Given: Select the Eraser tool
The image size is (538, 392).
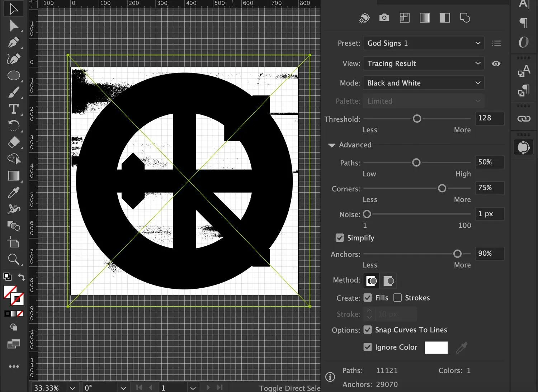Looking at the screenshot, I should [x=14, y=142].
